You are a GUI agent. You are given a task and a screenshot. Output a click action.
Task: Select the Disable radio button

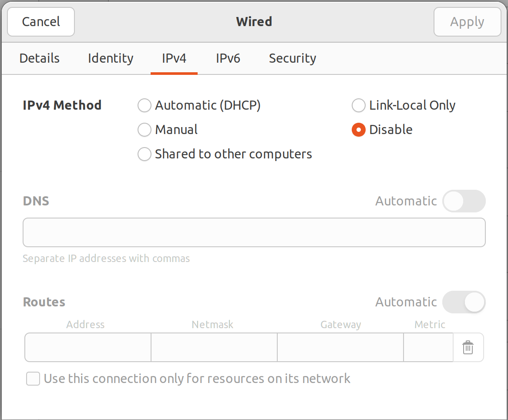(x=358, y=130)
